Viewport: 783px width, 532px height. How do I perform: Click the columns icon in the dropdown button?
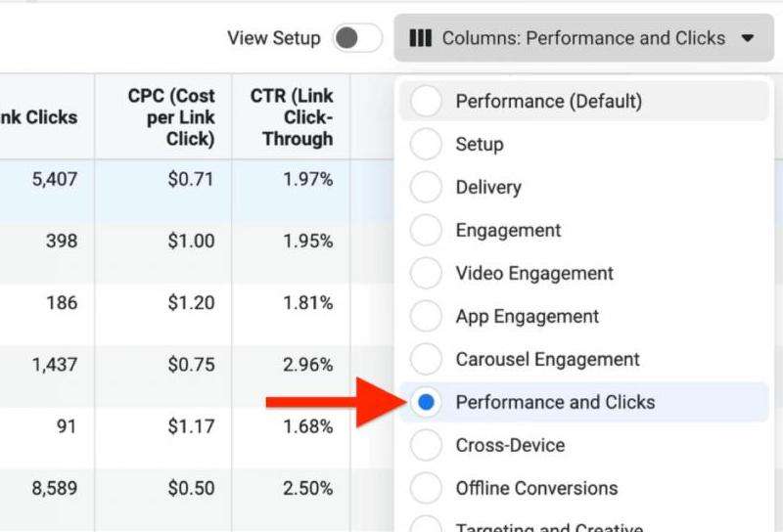[x=420, y=38]
